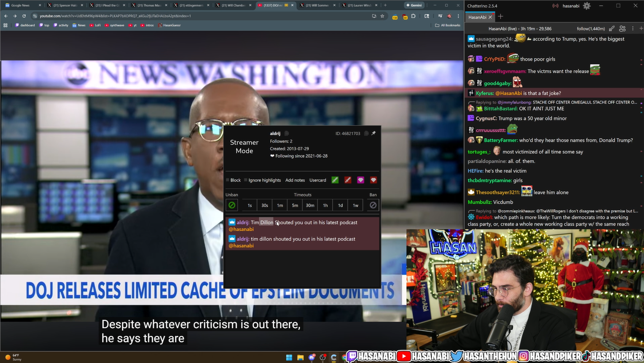Timeout aldrij for 1m
Image resolution: width=644 pixels, height=363 pixels.
(x=280, y=205)
